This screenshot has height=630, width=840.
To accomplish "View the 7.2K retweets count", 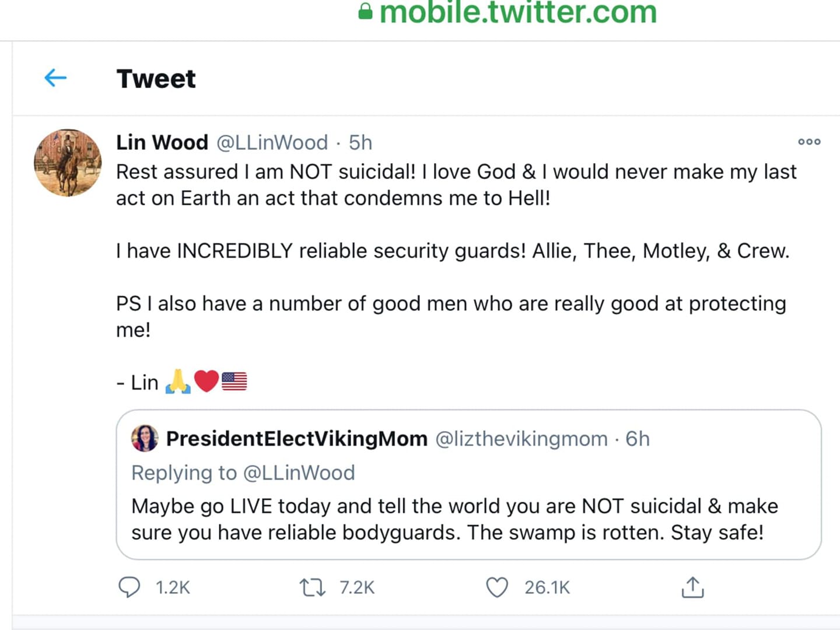I will point(357,587).
